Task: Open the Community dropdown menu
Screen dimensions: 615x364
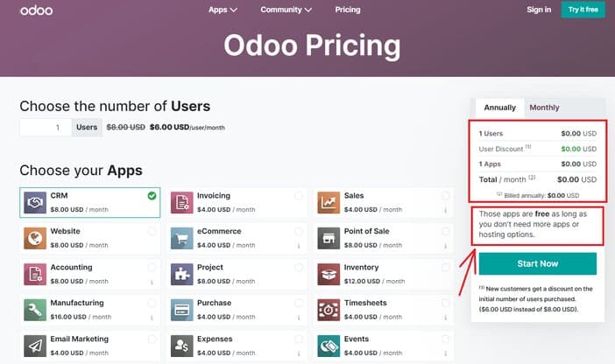Action: [x=286, y=10]
